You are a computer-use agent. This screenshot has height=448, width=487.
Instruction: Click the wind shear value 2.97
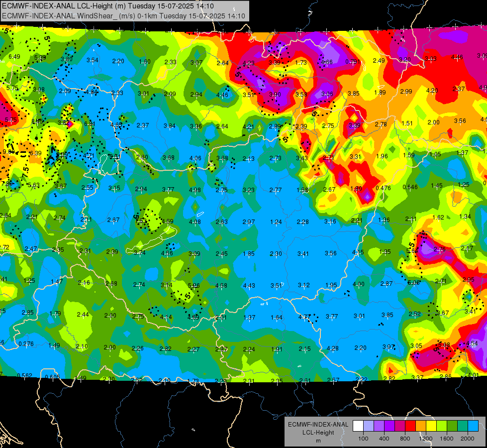pyautogui.click(x=249, y=222)
